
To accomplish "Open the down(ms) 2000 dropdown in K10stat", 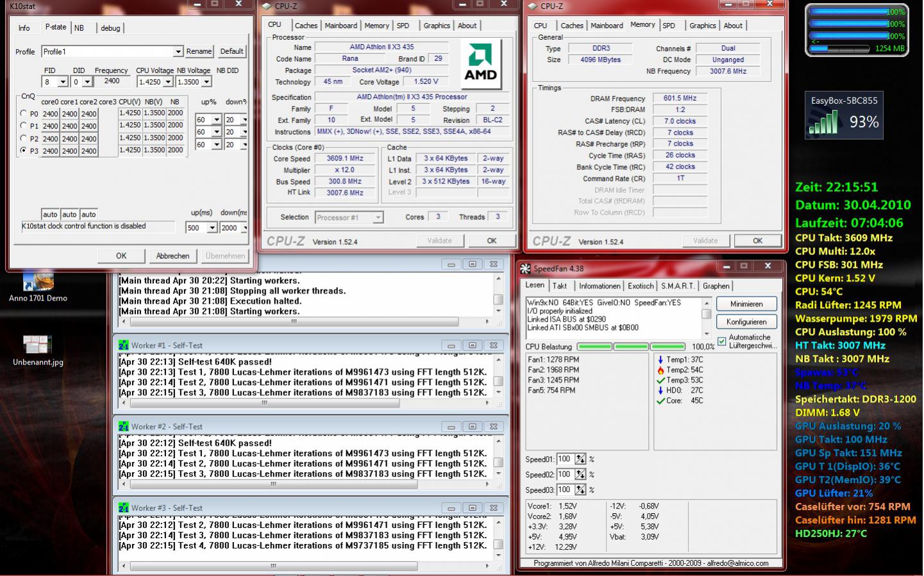I will point(244,228).
